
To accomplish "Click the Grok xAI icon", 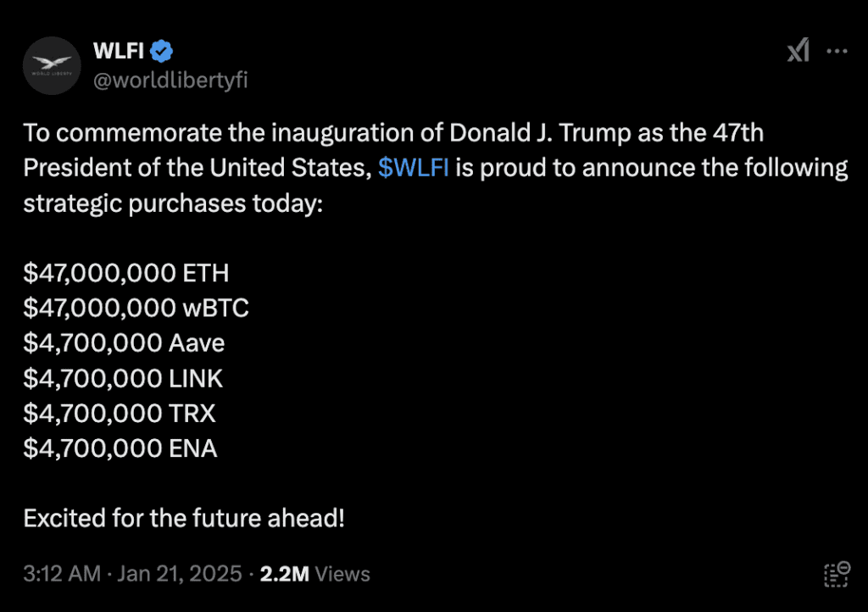I will click(x=798, y=52).
